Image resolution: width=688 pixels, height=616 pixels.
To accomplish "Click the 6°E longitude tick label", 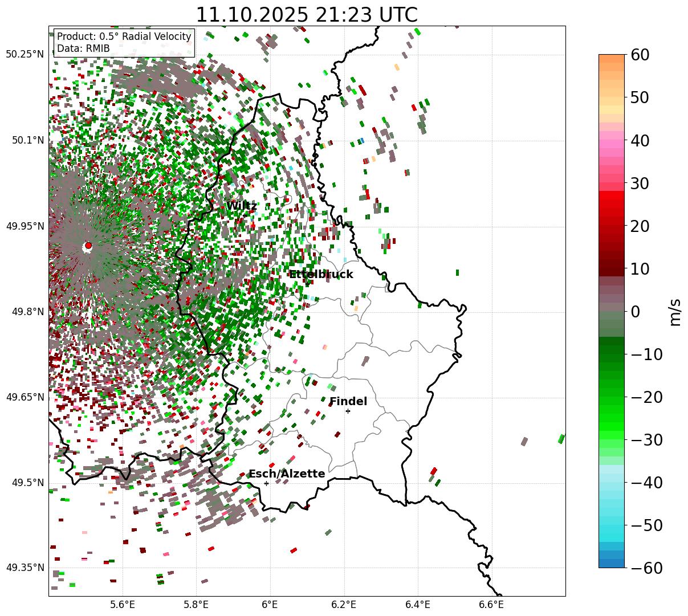I will pyautogui.click(x=270, y=604).
